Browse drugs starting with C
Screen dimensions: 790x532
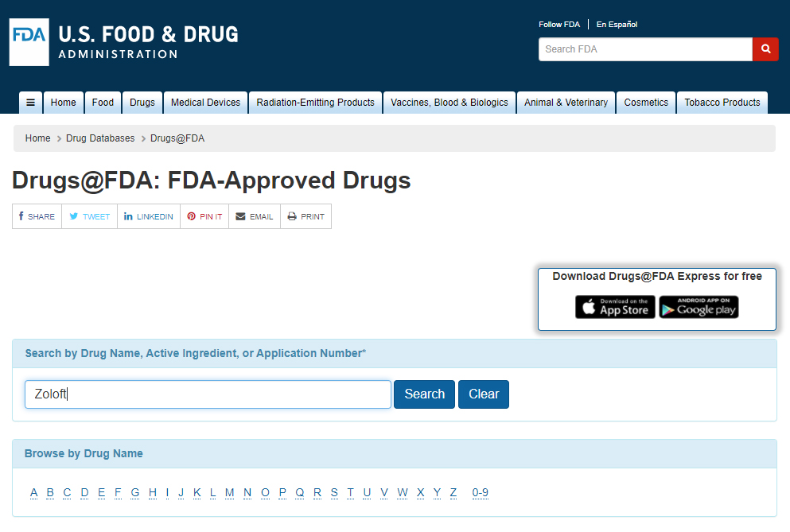pos(67,493)
